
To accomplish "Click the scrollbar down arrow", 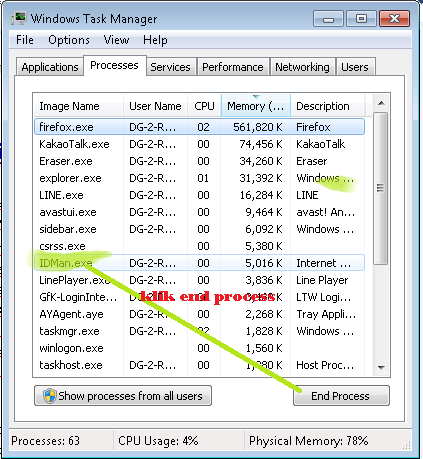I will 381,367.
